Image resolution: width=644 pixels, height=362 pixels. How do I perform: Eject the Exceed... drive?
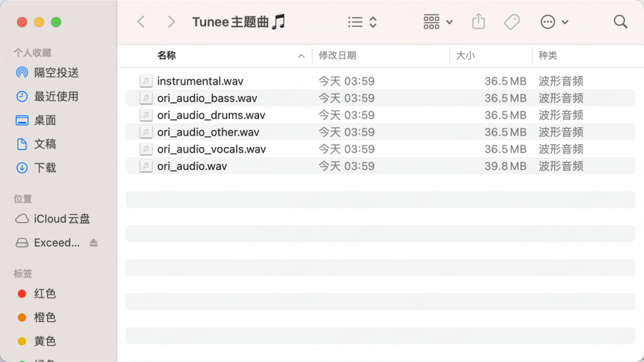click(94, 243)
